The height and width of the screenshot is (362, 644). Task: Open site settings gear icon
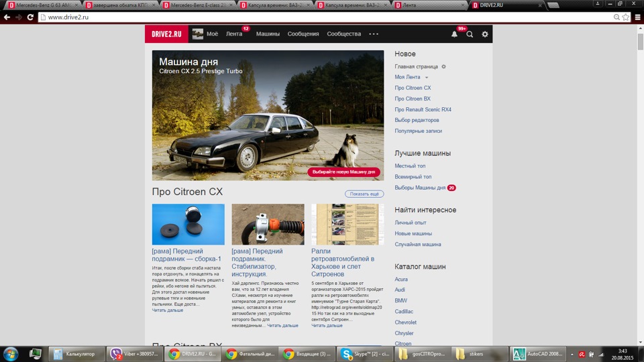click(x=485, y=34)
